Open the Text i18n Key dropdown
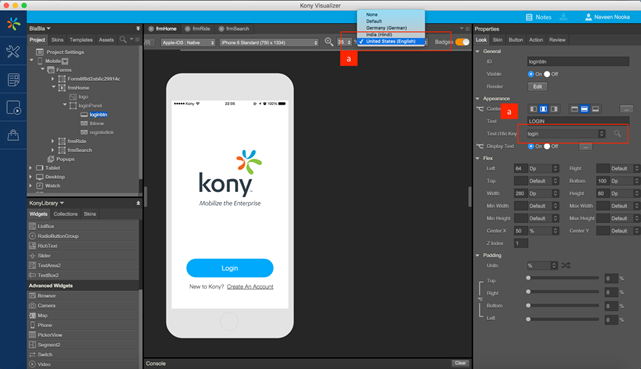The height and width of the screenshot is (369, 641). pyautogui.click(x=565, y=134)
